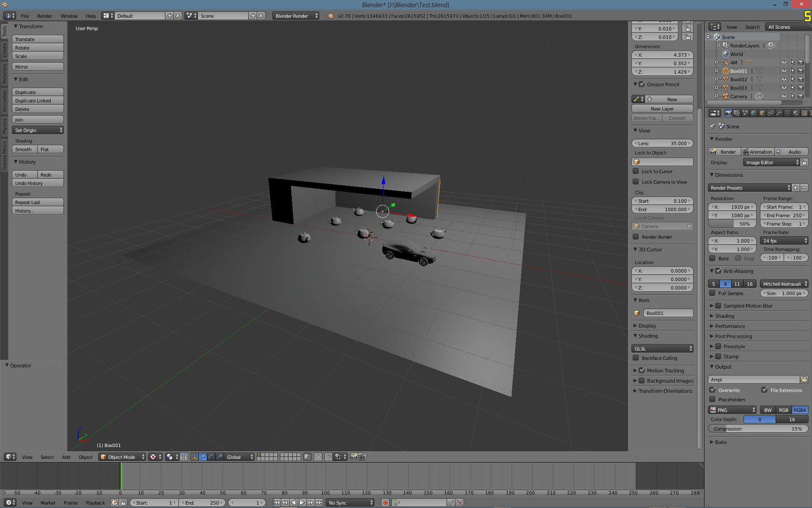Open the World properties tab icon
This screenshot has height=508, width=812.
(x=754, y=113)
